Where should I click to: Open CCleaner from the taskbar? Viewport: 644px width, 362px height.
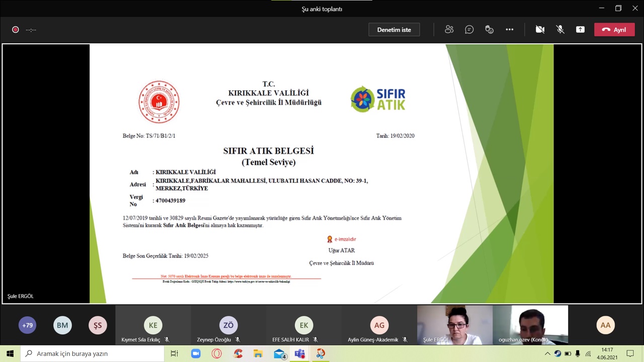click(x=238, y=353)
